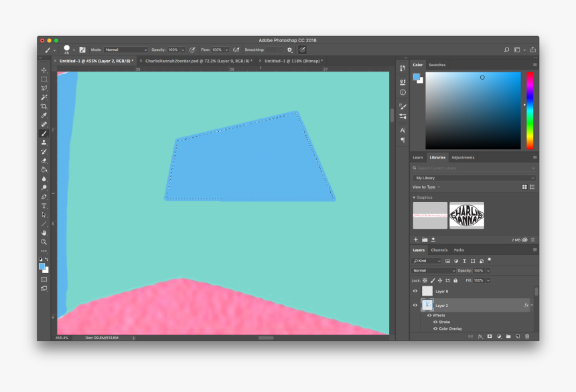Collapse the Graphics group in Libraries
Image resolution: width=576 pixels, height=392 pixels.
click(x=415, y=197)
